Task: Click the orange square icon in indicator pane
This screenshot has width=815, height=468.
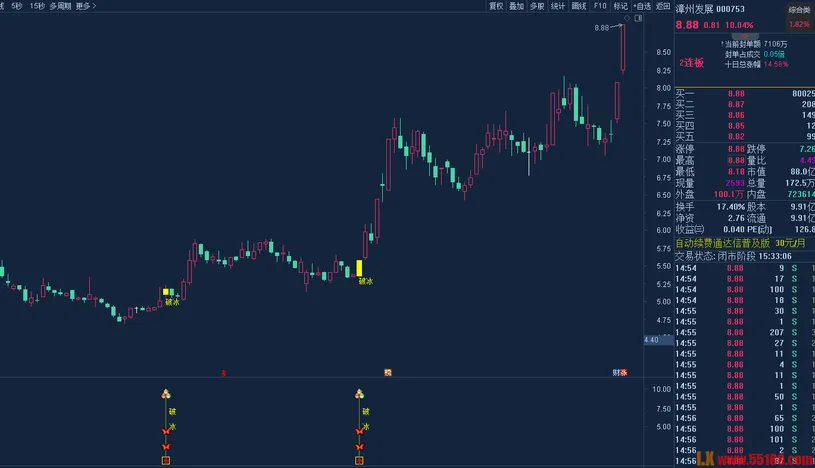Action: 165,461
